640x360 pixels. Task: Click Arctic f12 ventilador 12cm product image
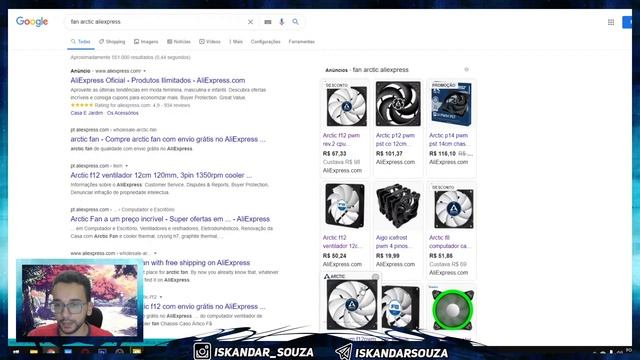coord(345,205)
